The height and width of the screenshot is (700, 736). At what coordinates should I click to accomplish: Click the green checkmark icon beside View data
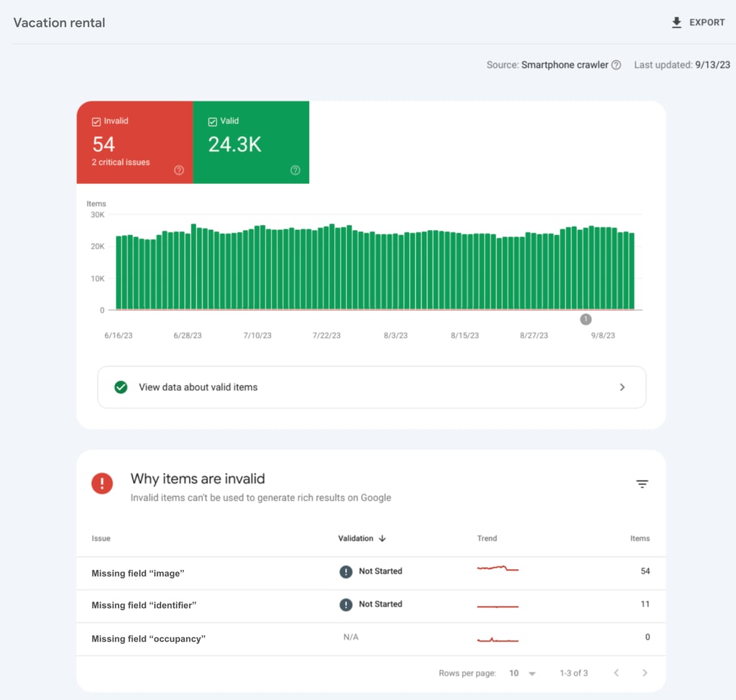[x=121, y=387]
